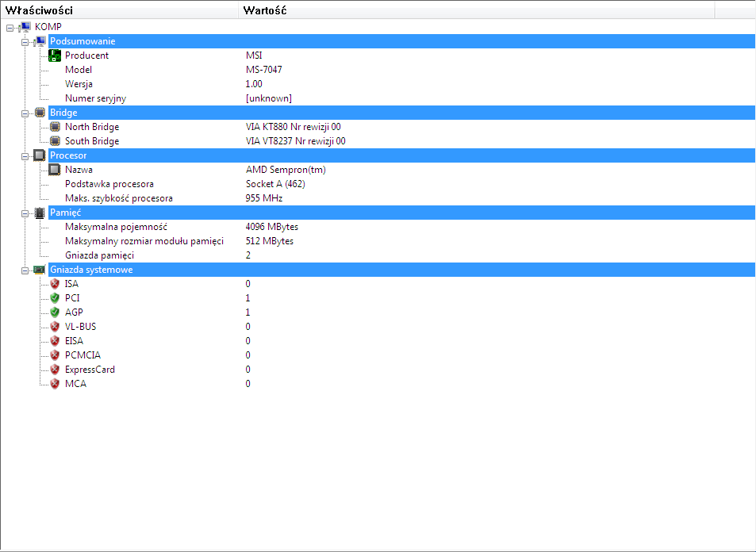Click the VIA VT8237 value
756x552 pixels.
tap(296, 141)
